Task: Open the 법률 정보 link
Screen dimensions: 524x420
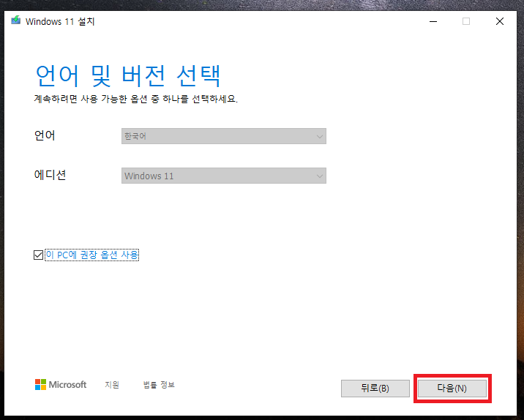Action: pos(159,385)
